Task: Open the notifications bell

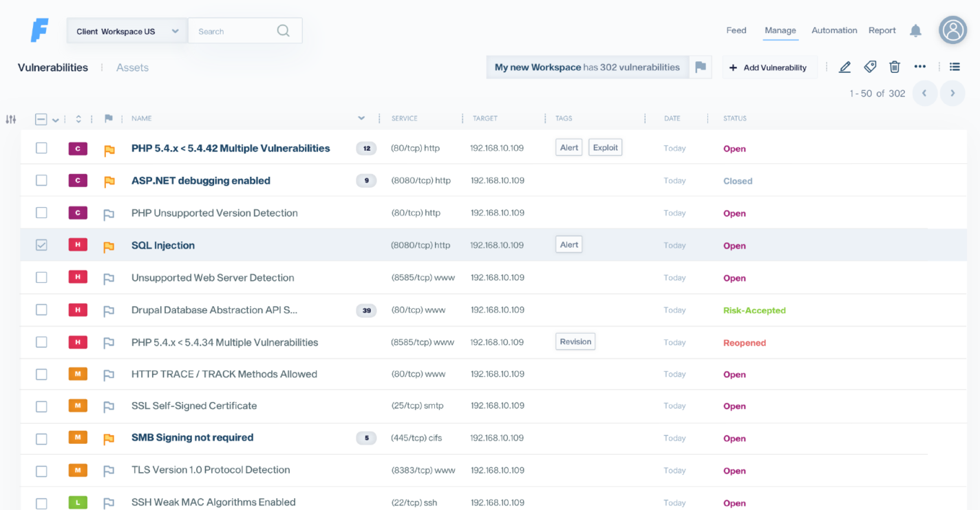Action: 915,31
